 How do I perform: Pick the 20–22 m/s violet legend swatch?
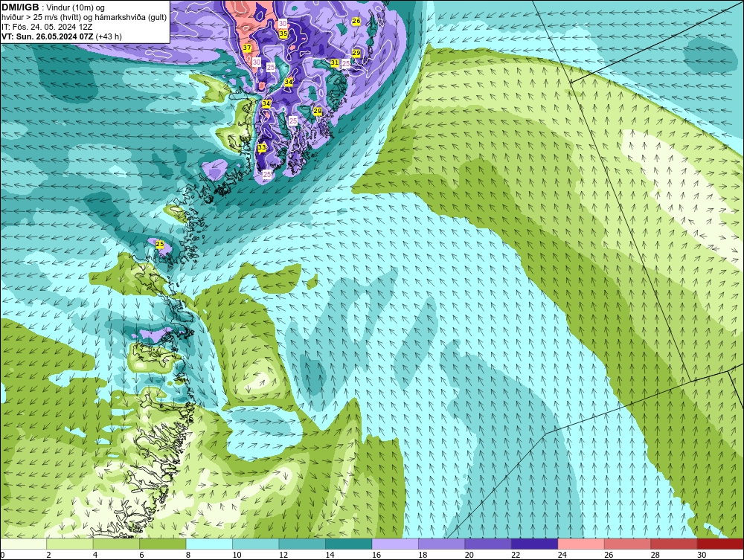coord(488,544)
